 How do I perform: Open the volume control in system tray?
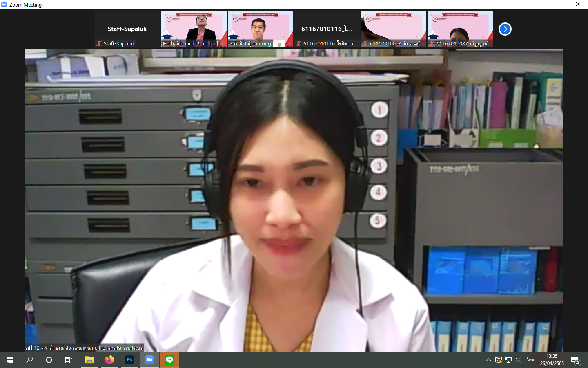pos(518,360)
